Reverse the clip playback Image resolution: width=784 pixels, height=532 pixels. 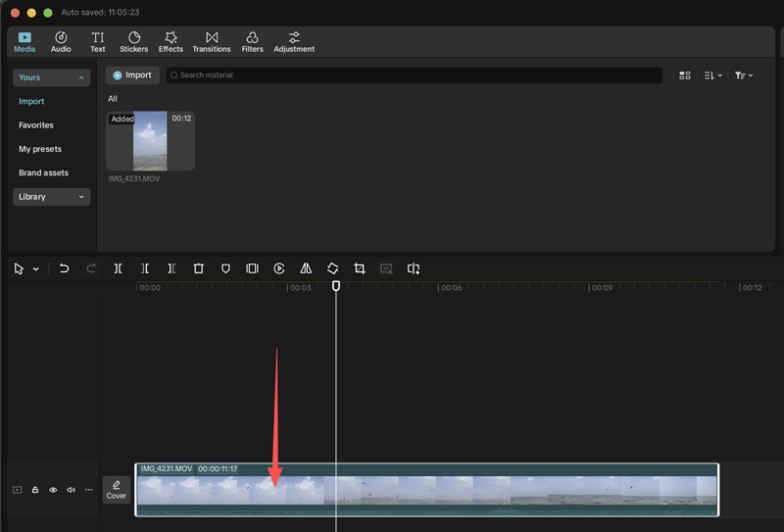click(279, 268)
